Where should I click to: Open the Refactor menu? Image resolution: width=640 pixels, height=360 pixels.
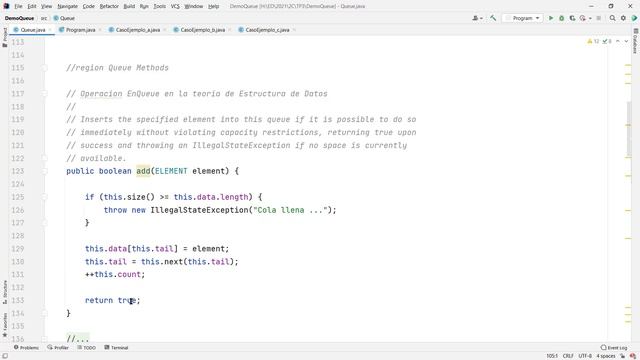coord(109,6)
